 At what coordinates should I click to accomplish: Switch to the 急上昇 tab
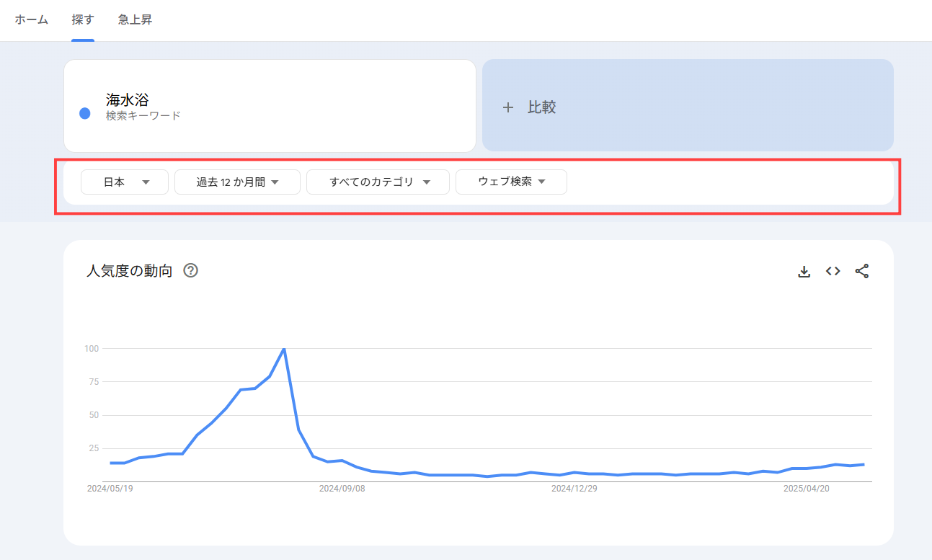[x=136, y=20]
